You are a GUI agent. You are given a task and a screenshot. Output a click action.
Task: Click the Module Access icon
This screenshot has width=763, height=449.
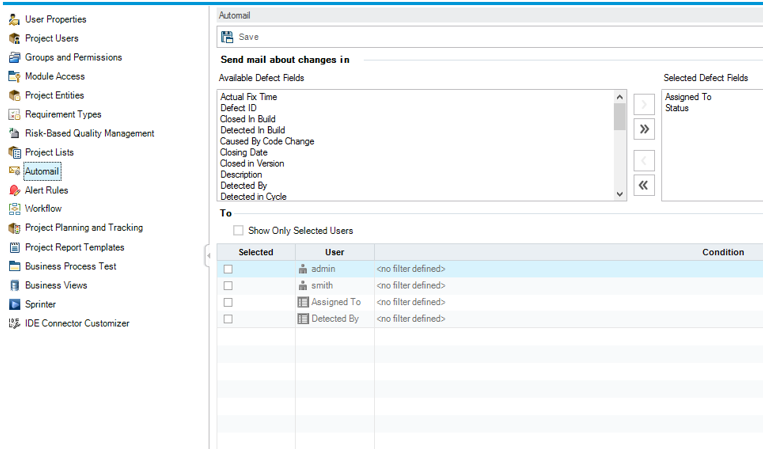14,76
